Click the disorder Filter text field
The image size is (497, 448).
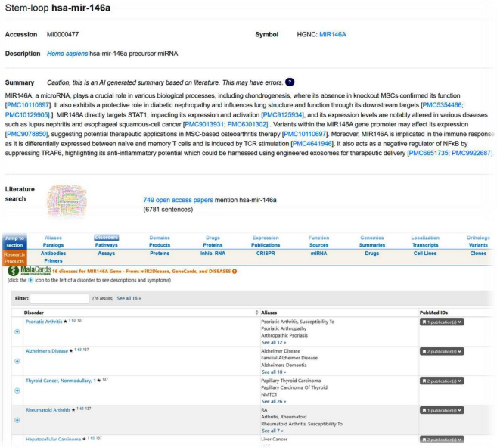pyautogui.click(x=60, y=298)
